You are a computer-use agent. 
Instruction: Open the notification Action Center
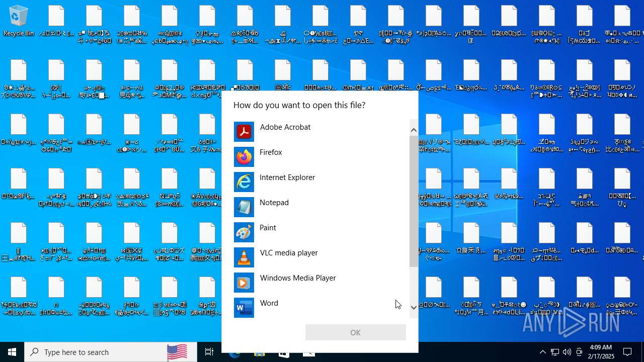[x=628, y=352]
